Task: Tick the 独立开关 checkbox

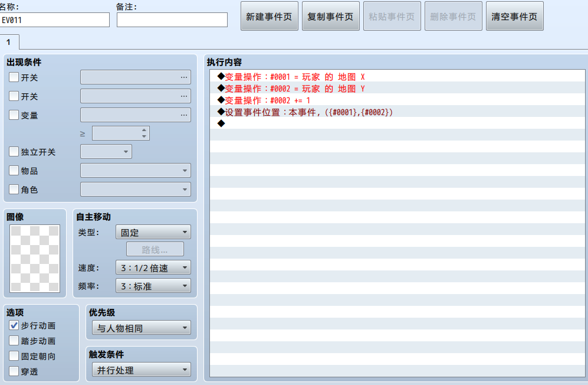Action: coord(14,152)
